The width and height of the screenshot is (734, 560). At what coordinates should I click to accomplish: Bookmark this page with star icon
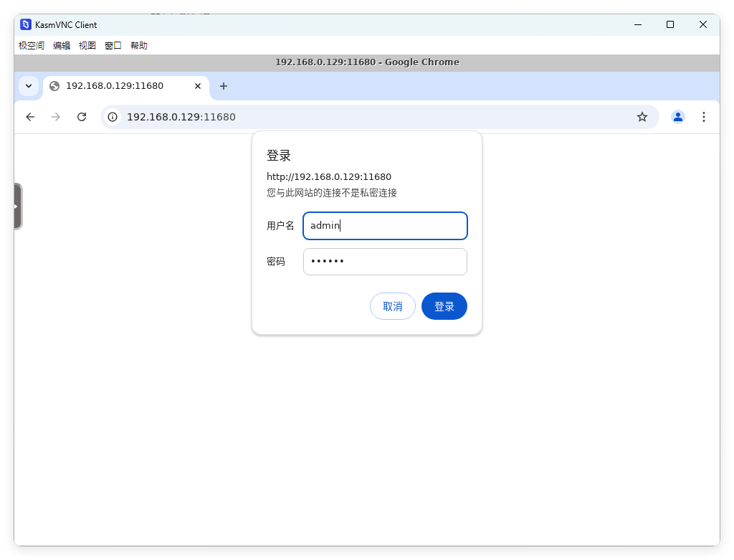[x=642, y=117]
